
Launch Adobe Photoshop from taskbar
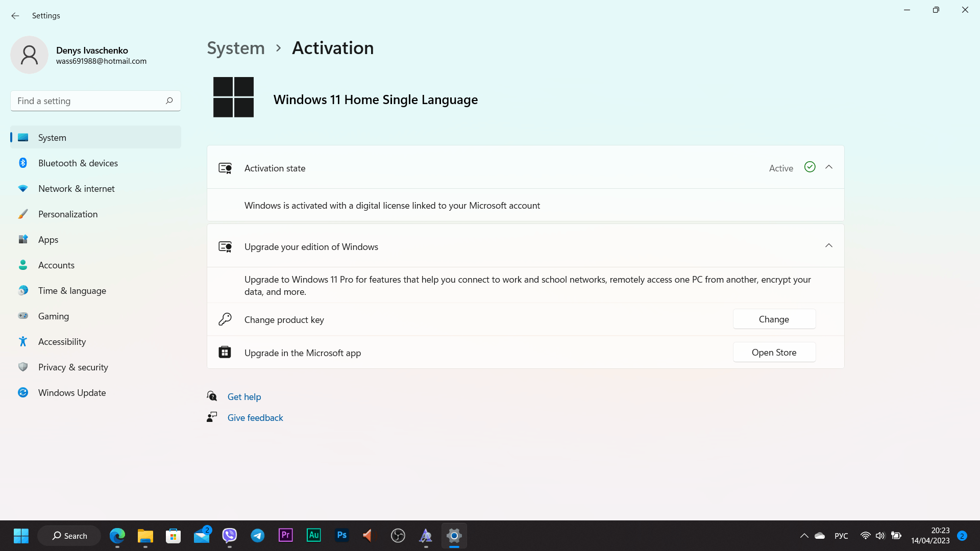[341, 536]
